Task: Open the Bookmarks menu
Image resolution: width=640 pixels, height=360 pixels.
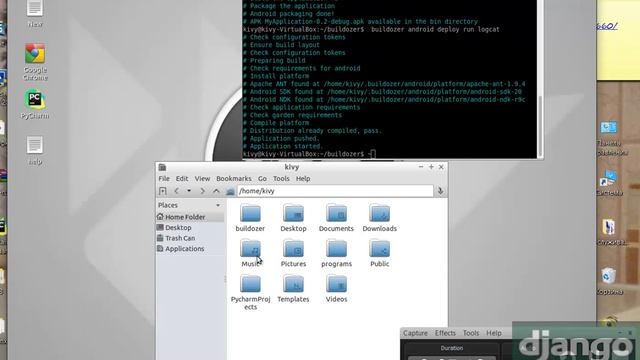Action: coord(234,179)
